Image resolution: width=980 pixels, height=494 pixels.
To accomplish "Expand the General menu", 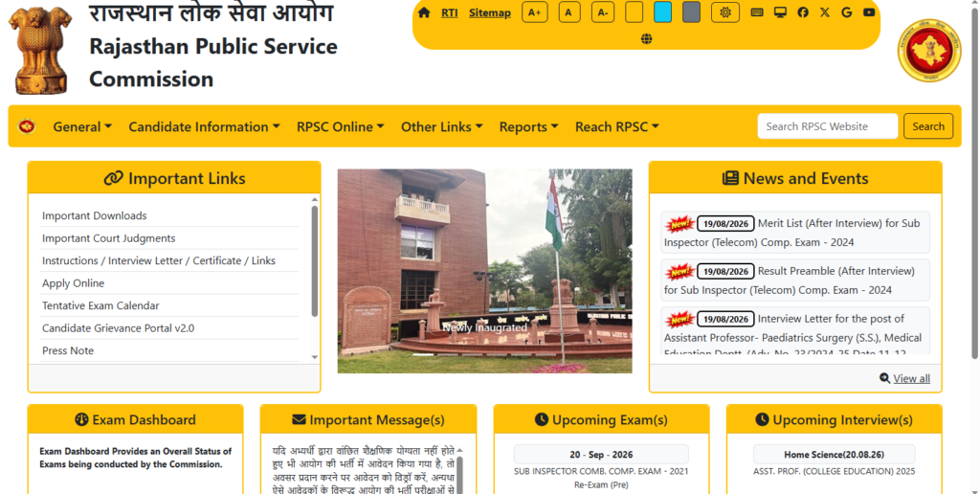I will (82, 126).
